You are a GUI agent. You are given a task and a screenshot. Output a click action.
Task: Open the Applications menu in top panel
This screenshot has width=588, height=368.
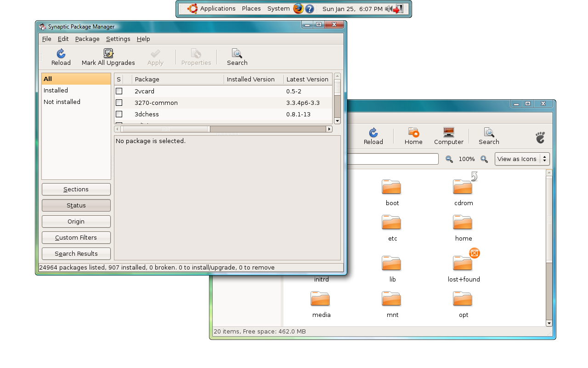click(218, 9)
